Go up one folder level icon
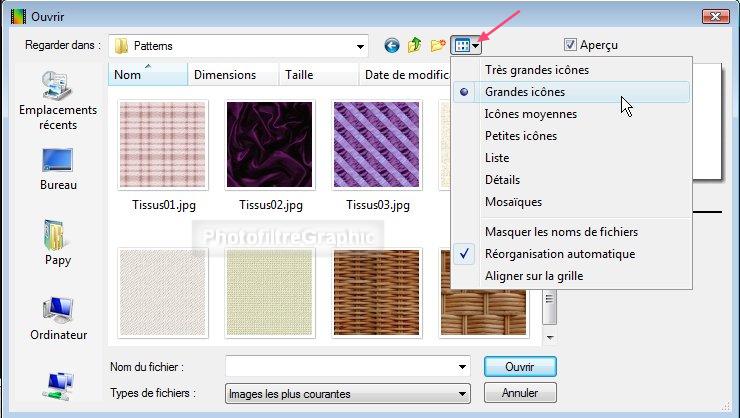740x418 pixels. [415, 45]
